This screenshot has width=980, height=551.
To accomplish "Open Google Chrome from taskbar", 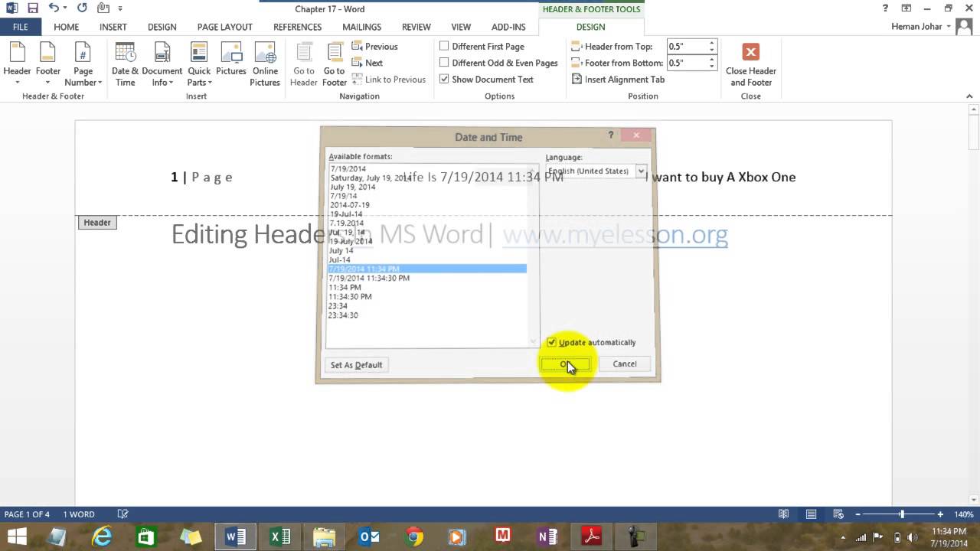I will pyautogui.click(x=414, y=536).
